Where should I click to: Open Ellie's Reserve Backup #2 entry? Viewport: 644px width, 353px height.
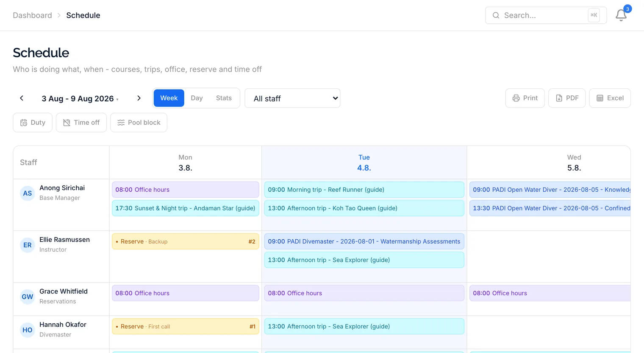pyautogui.click(x=186, y=241)
